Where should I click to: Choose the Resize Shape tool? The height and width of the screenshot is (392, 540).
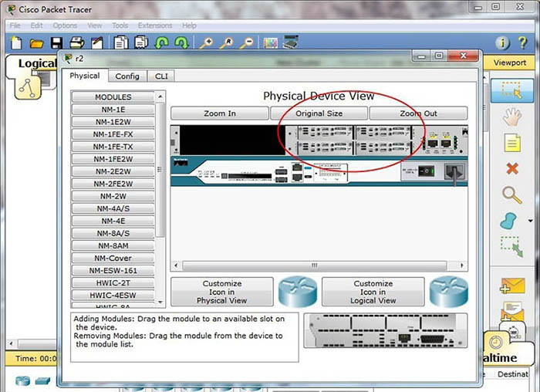[511, 247]
